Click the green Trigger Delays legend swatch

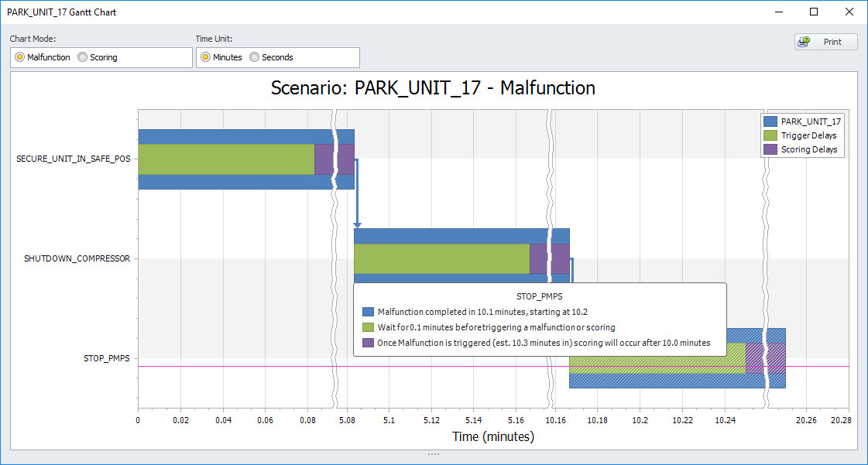coord(770,135)
